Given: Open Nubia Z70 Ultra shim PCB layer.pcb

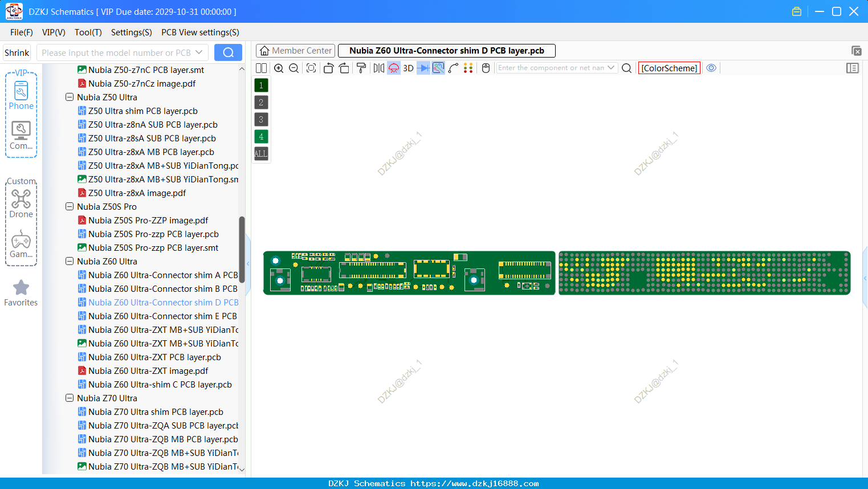Looking at the screenshot, I should 156,412.
